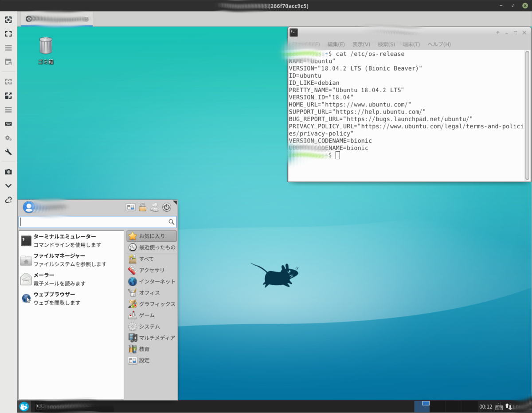Open the システム category
532x413 pixels.
pos(152,326)
